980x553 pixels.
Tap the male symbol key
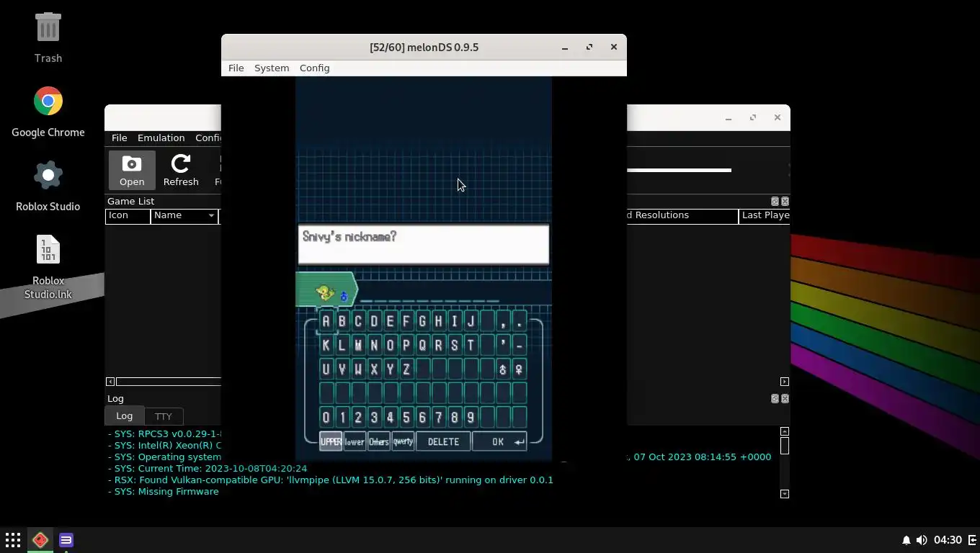click(x=503, y=369)
